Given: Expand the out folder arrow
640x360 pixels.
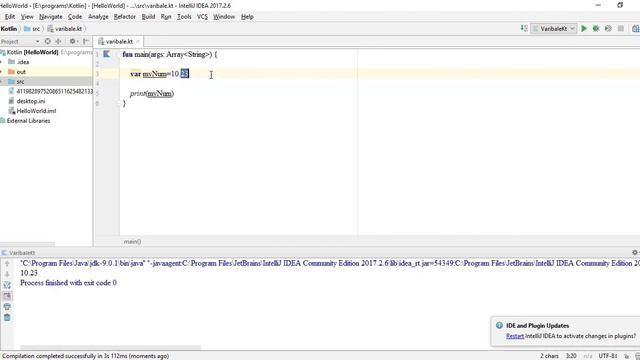Looking at the screenshot, I should tap(2, 72).
